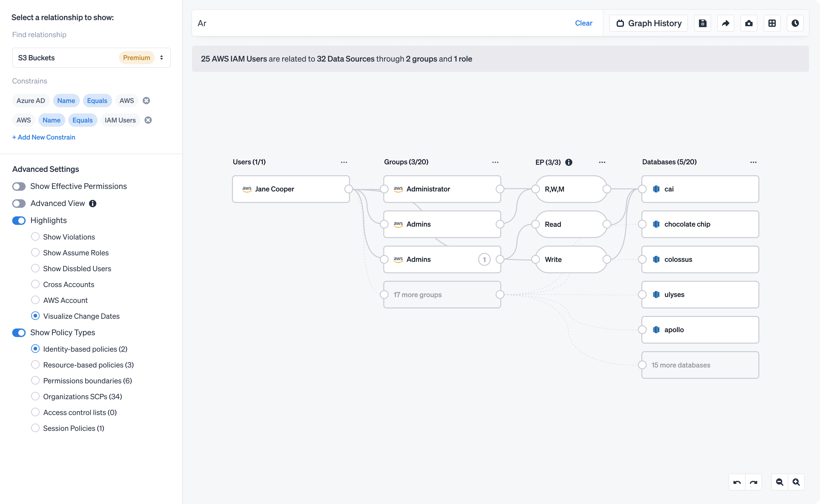Take a snapshot with camera icon
The width and height of the screenshot is (820, 504).
749,23
